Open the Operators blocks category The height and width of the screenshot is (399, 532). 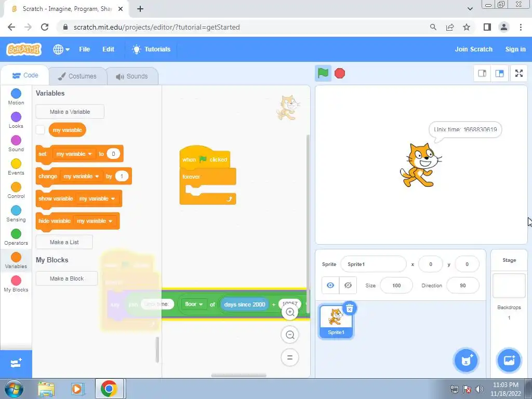click(16, 237)
